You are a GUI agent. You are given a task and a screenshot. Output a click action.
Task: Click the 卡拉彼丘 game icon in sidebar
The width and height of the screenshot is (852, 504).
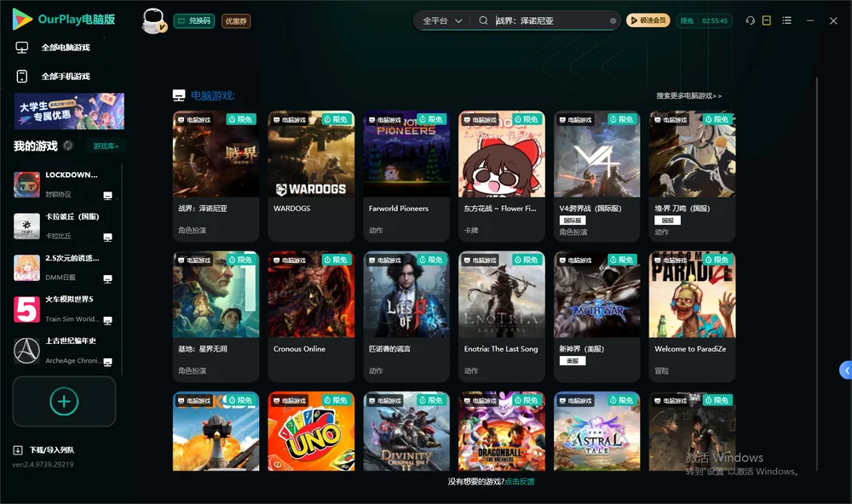[x=26, y=226]
